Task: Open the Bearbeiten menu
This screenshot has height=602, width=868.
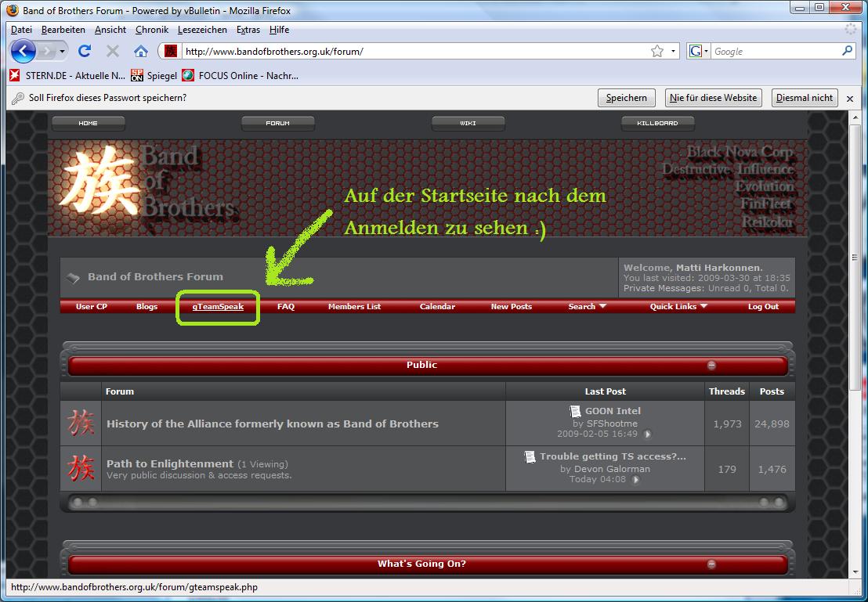Action: [x=63, y=30]
